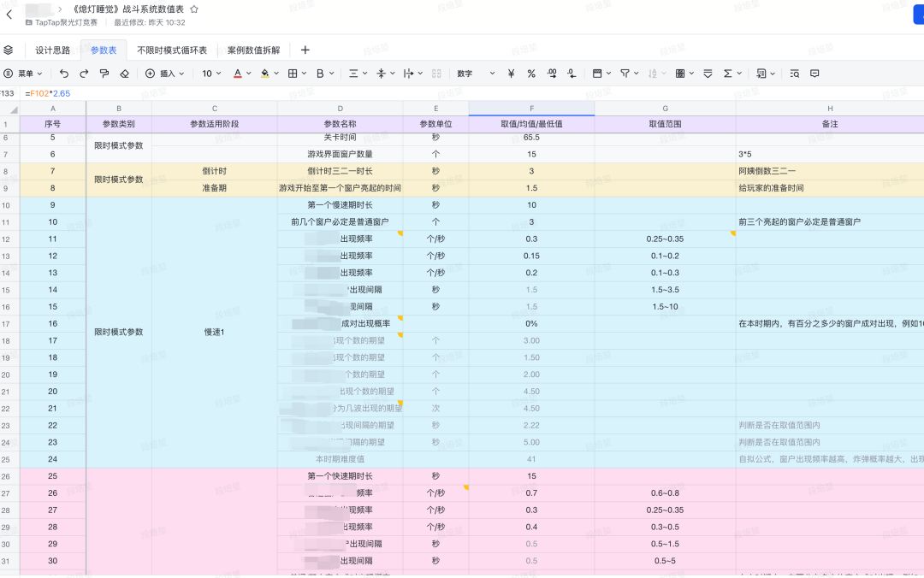Star the 《熄灯睡觉》 document as favorite
This screenshot has height=578, width=924.
(x=194, y=9)
